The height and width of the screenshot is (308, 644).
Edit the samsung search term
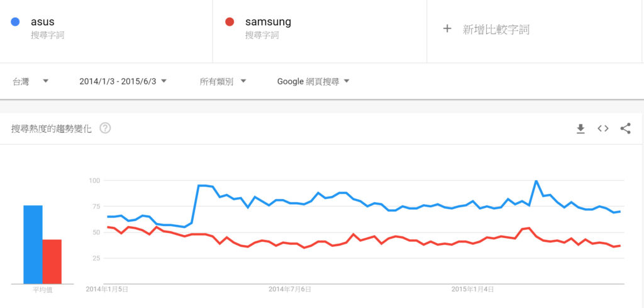268,22
